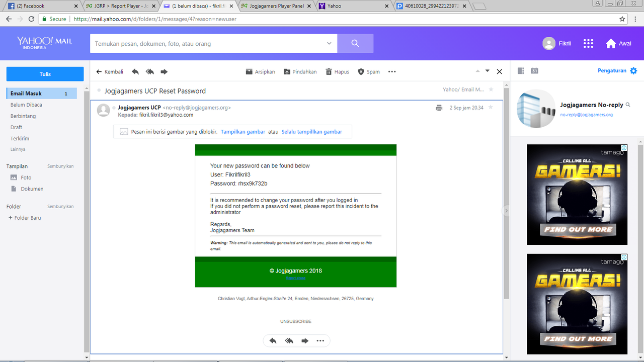Switch to the Jogjagamers Player Panel tab
Image resolution: width=644 pixels, height=362 pixels.
coord(277,6)
